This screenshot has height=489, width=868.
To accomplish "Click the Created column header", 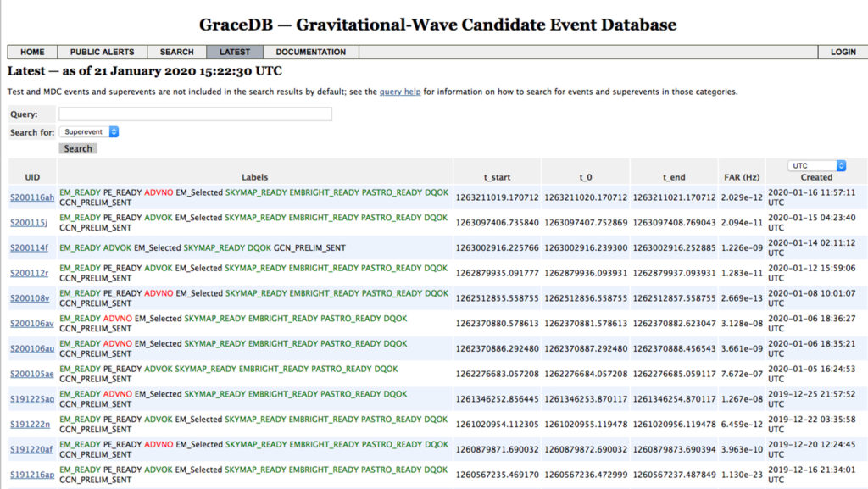I will [816, 177].
